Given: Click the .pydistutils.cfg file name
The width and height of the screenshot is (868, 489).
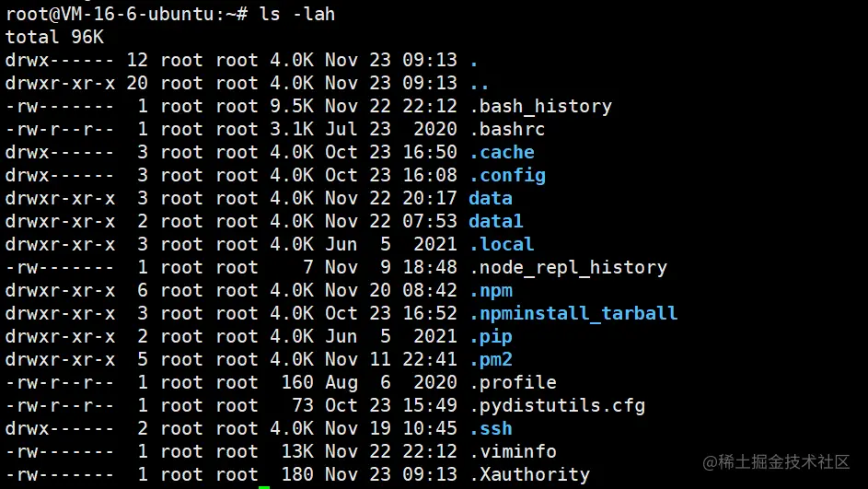Looking at the screenshot, I should (557, 406).
